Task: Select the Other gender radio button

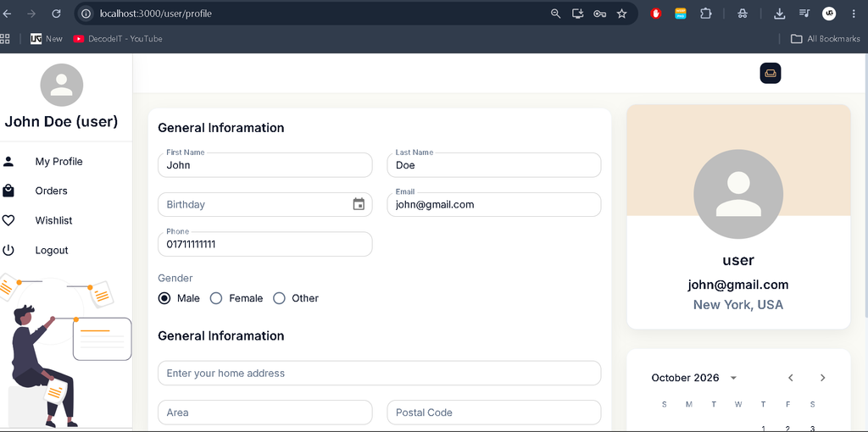Action: [x=279, y=298]
